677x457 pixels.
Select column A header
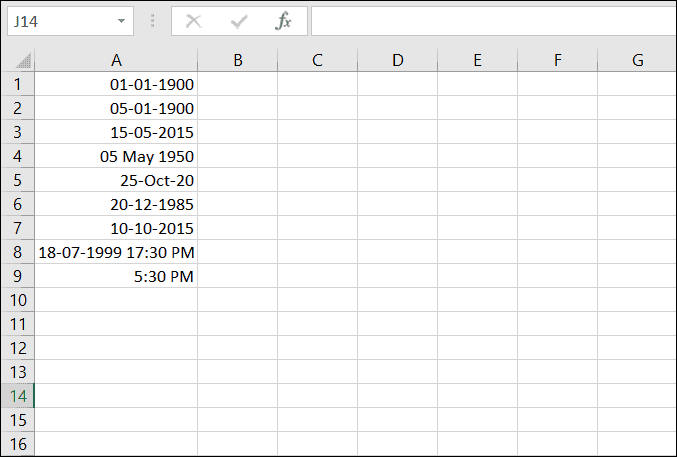[x=117, y=60]
